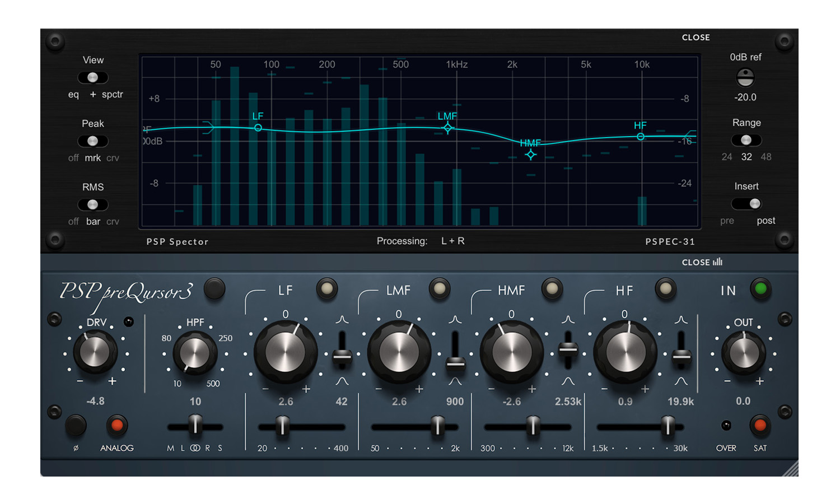Select the LMF node on EQ curve

(447, 128)
